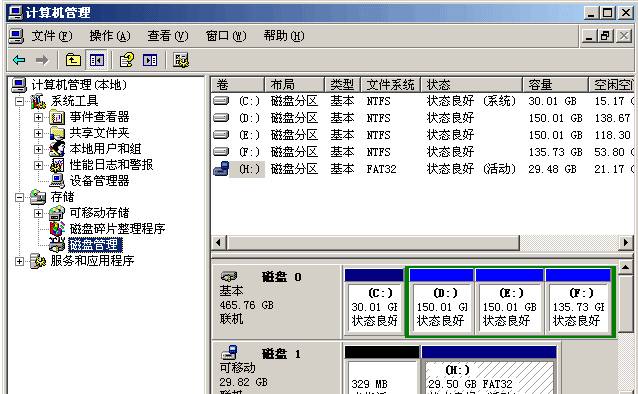Select the (E:) partition block in disk 0

pos(509,302)
